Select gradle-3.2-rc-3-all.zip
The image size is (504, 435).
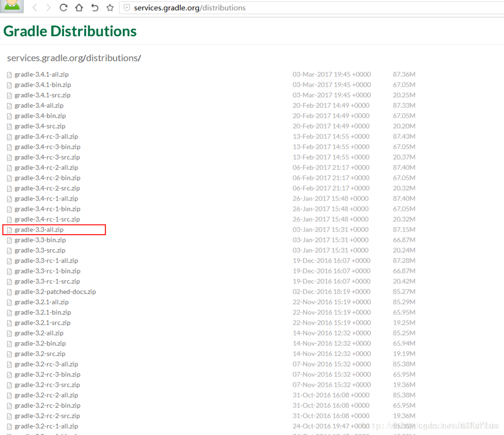(46, 365)
